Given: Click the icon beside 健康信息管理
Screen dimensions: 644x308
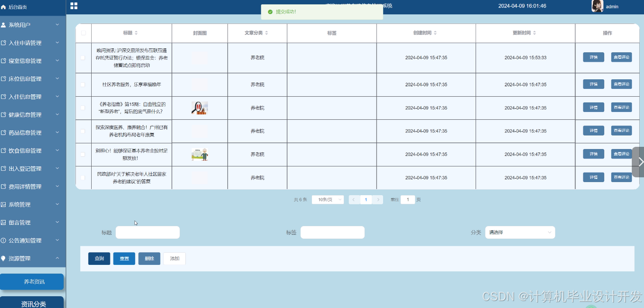Looking at the screenshot, I should coord(3,115).
